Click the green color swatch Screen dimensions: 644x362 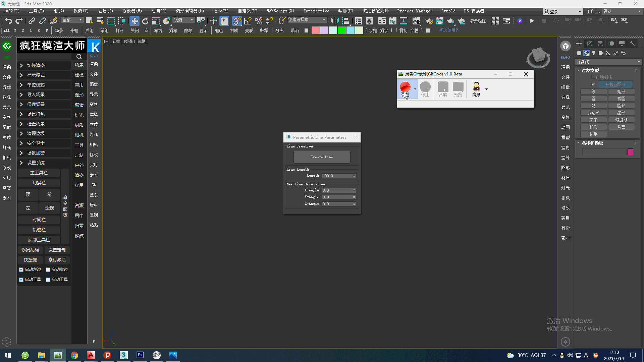point(341,31)
